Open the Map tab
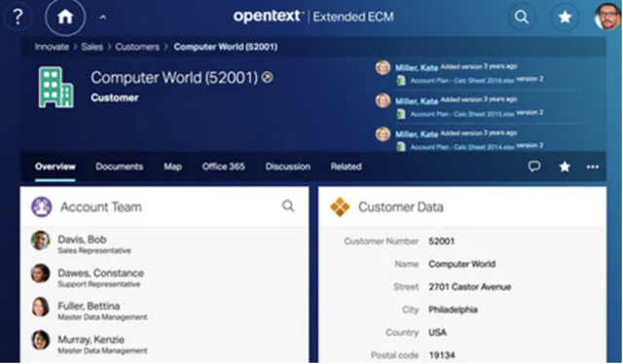 (173, 166)
